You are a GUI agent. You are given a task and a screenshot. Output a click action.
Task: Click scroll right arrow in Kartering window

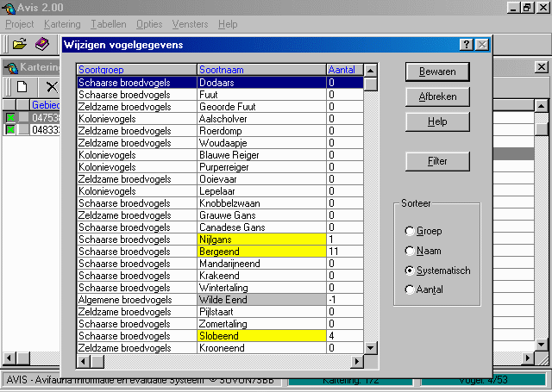click(528, 358)
